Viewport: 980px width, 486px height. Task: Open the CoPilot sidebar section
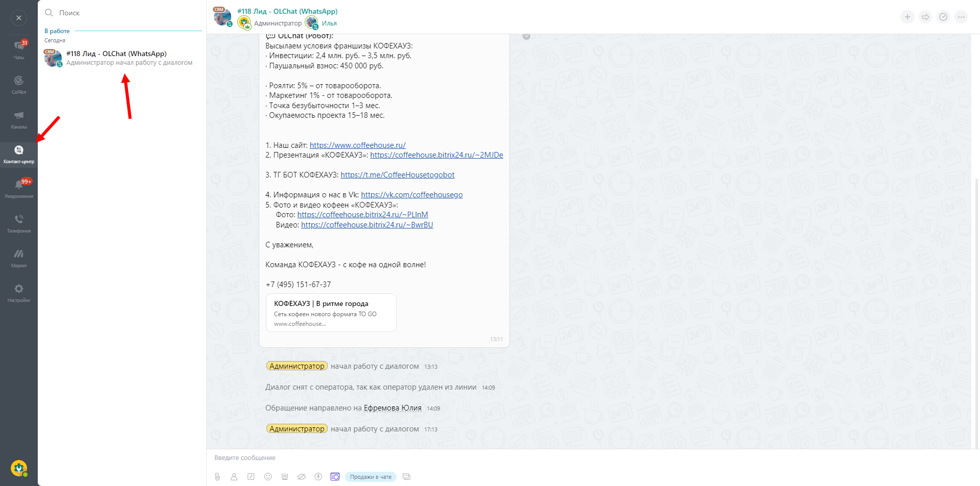[x=19, y=84]
